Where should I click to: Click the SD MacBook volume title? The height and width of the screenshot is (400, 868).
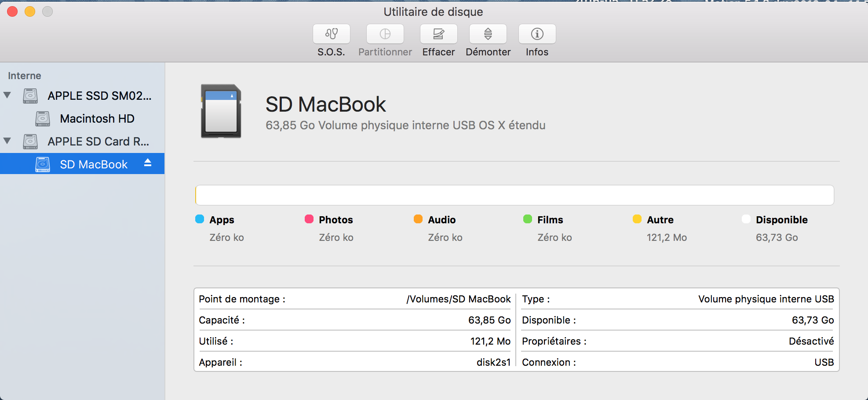326,105
